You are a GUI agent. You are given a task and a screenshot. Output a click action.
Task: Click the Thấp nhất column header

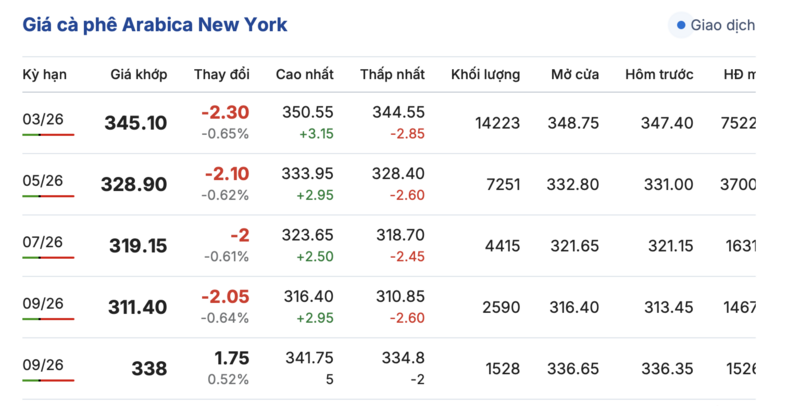[393, 75]
